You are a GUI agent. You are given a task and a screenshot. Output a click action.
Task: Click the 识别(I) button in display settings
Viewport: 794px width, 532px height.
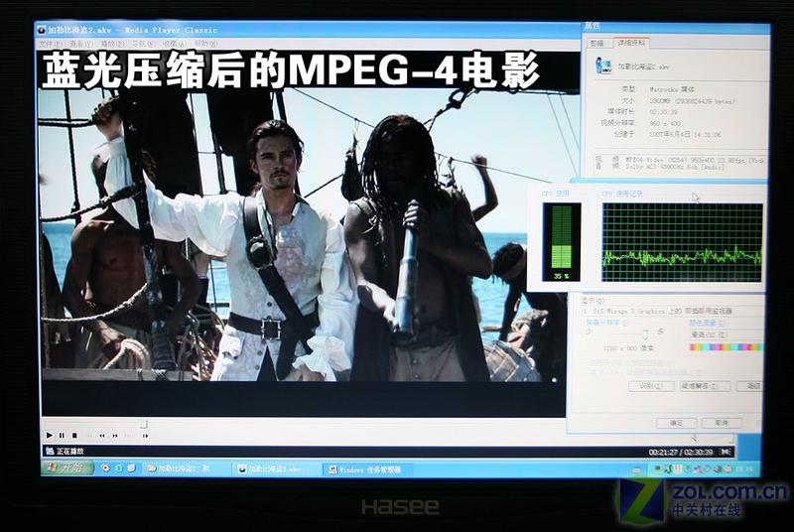(x=651, y=386)
